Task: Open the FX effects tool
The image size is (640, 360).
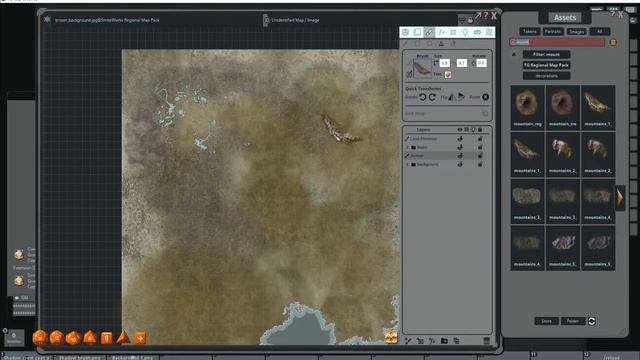Action: point(442,32)
